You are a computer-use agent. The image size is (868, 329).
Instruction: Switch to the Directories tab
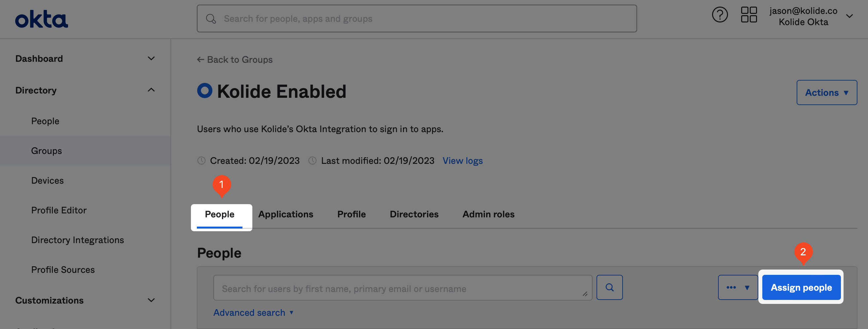pos(414,214)
